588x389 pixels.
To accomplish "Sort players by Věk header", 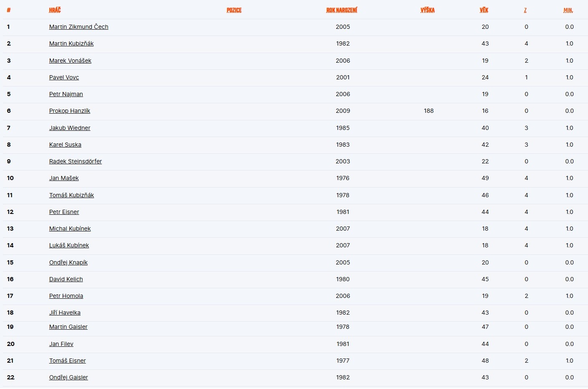I will pos(484,10).
